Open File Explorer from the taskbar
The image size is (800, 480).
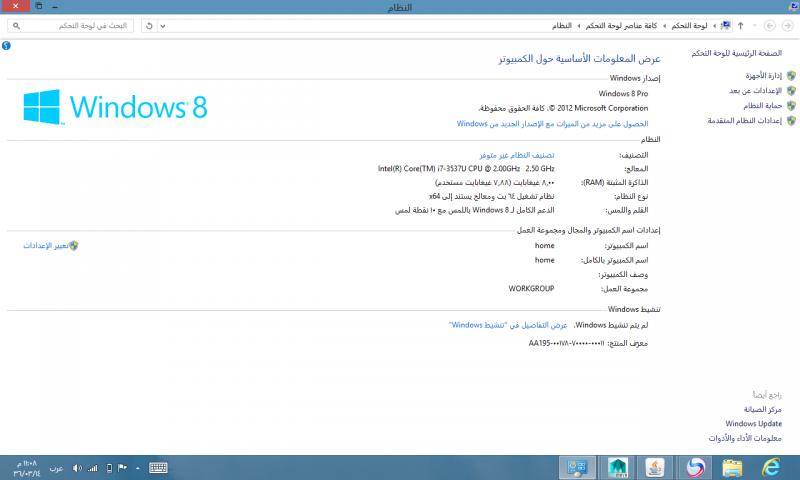point(732,468)
